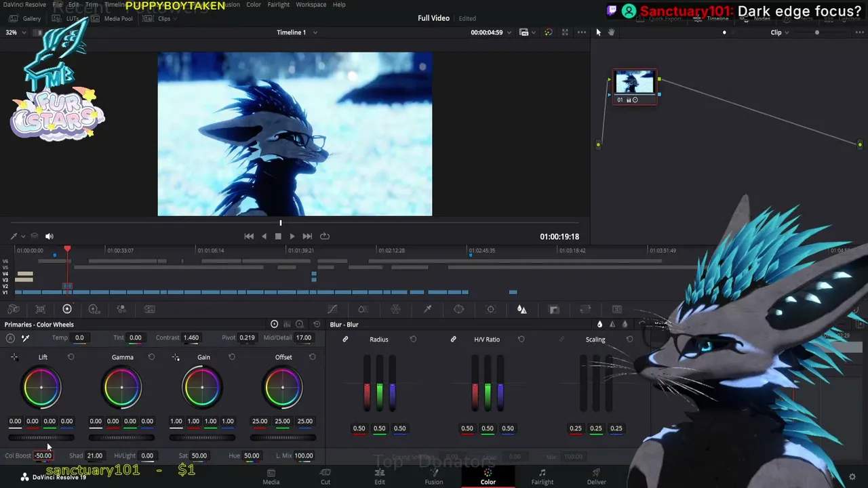Image resolution: width=868 pixels, height=488 pixels.
Task: Pick white point beside Gain label
Action: tap(176, 357)
